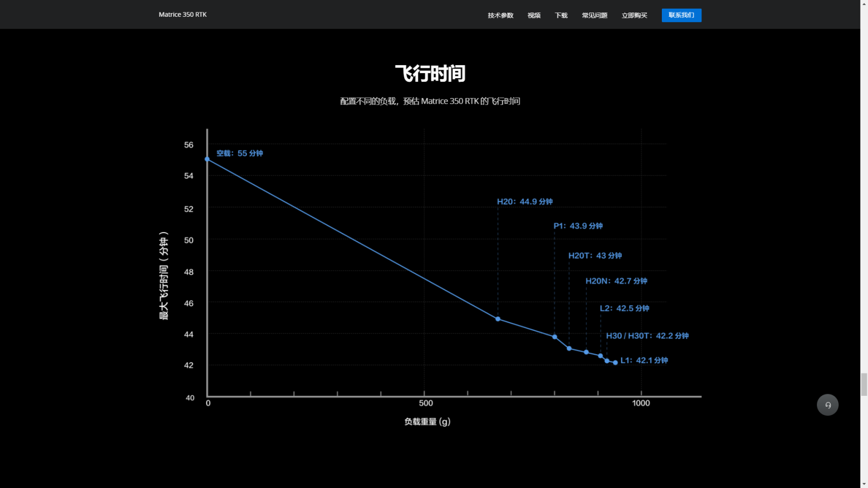Click the y-axis value 54
This screenshot has height=488, width=868.
pos(189,176)
